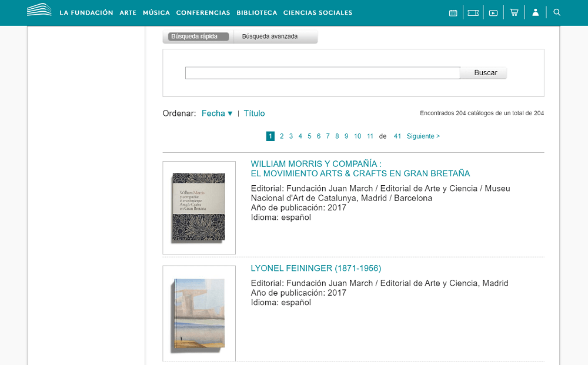Click Feininger 'Editorial: Fundación Juan March' line
The image size is (588, 365).
(x=379, y=283)
